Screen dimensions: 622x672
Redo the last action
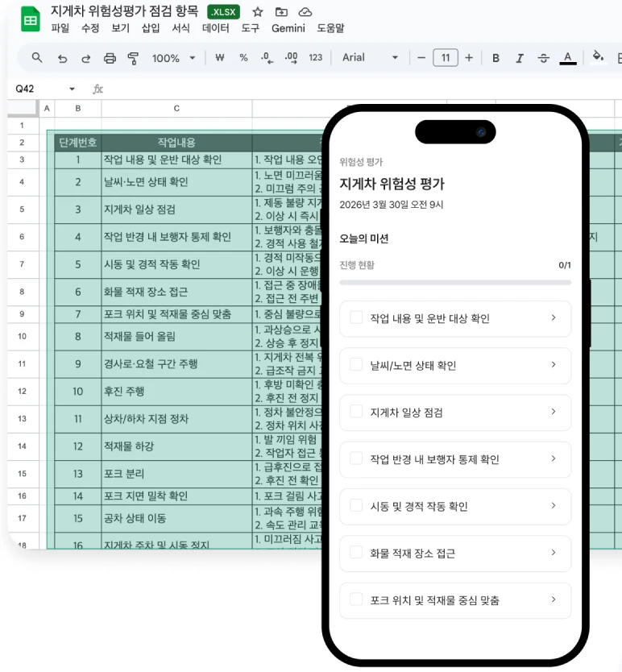85,58
